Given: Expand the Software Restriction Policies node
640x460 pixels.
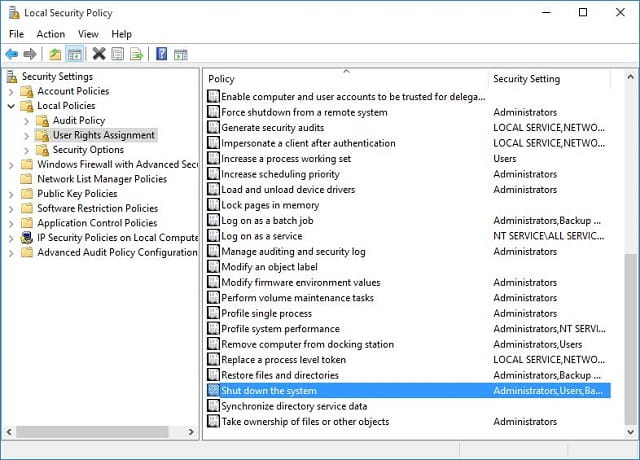Looking at the screenshot, I should [11, 209].
